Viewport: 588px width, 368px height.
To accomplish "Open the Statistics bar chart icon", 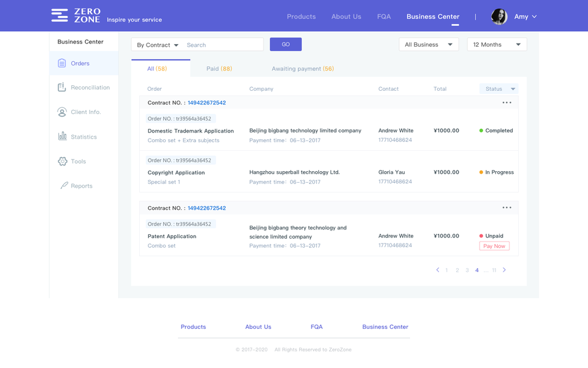I will [x=63, y=136].
